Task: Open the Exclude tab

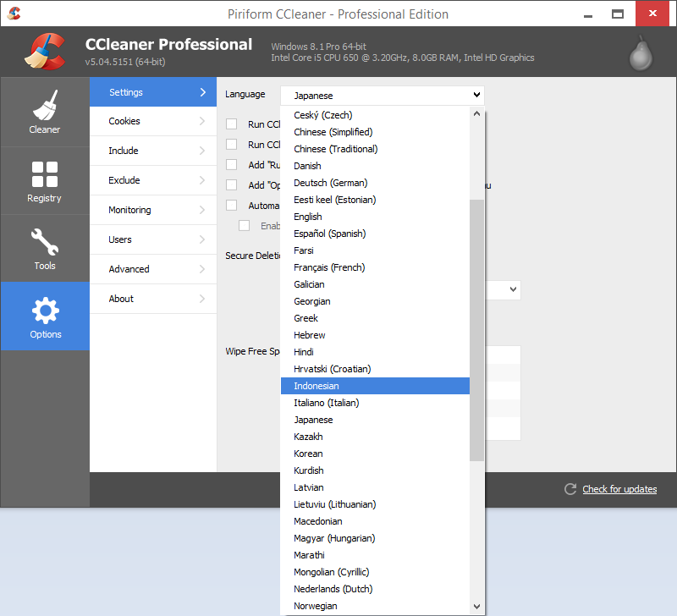Action: click(x=153, y=180)
